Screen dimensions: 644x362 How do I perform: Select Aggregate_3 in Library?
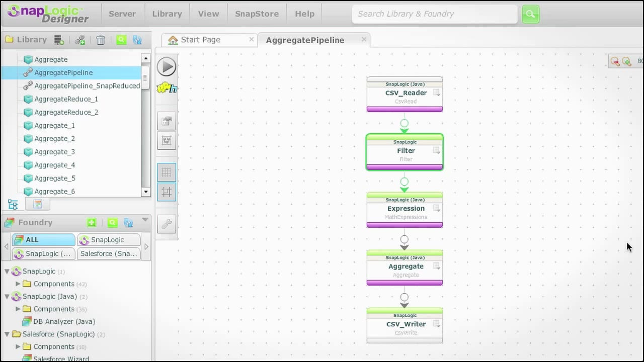point(54,152)
